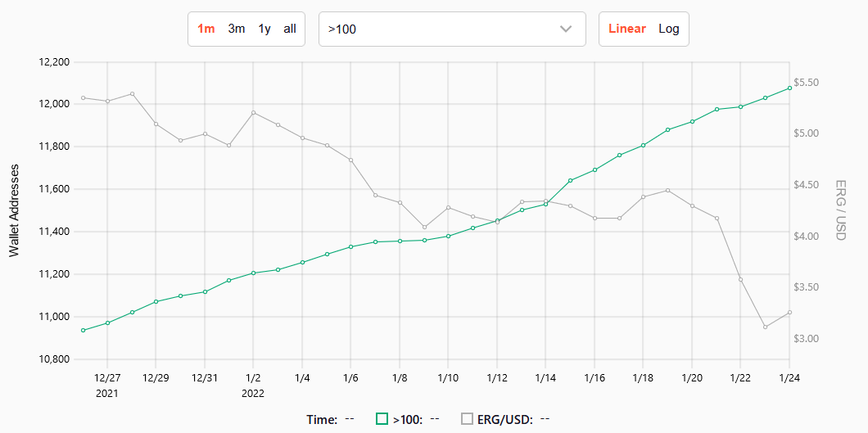
Task: Click the green >100 legend swatch
Action: [x=382, y=419]
